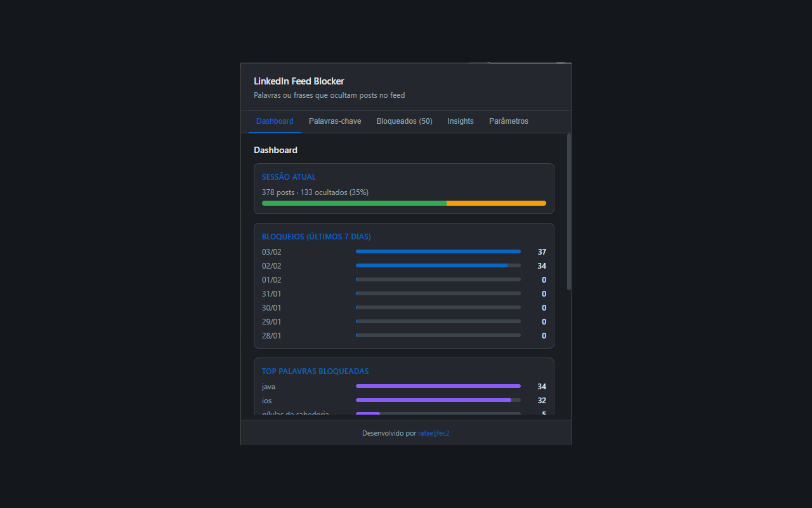This screenshot has width=812, height=508.
Task: Click the 01/02 blocks bar
Action: (438, 280)
